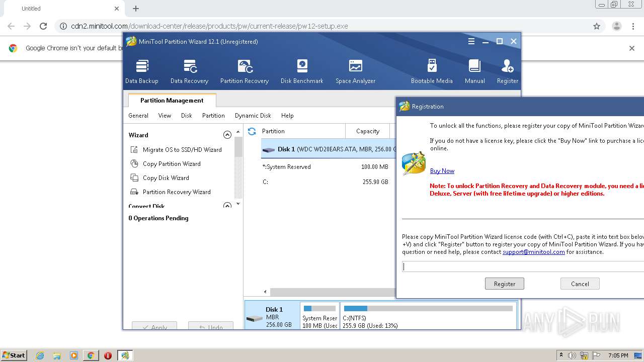
Task: Open the Manual
Action: point(474,71)
